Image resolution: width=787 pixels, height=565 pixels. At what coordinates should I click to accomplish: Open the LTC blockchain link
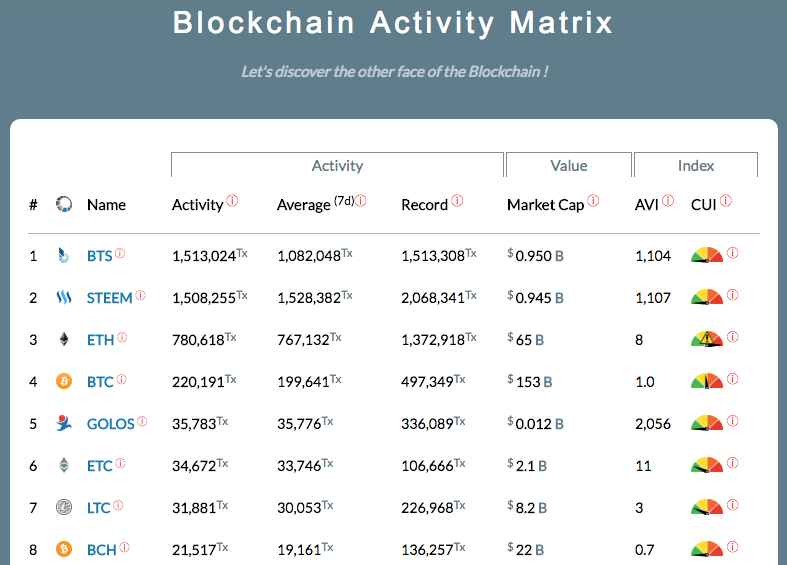(98, 508)
